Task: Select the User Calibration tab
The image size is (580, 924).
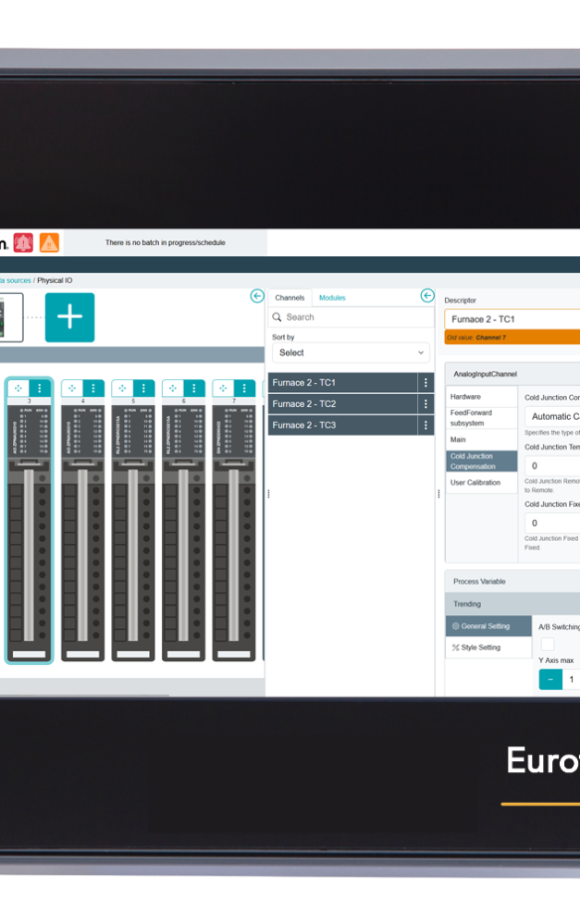Action: click(475, 483)
